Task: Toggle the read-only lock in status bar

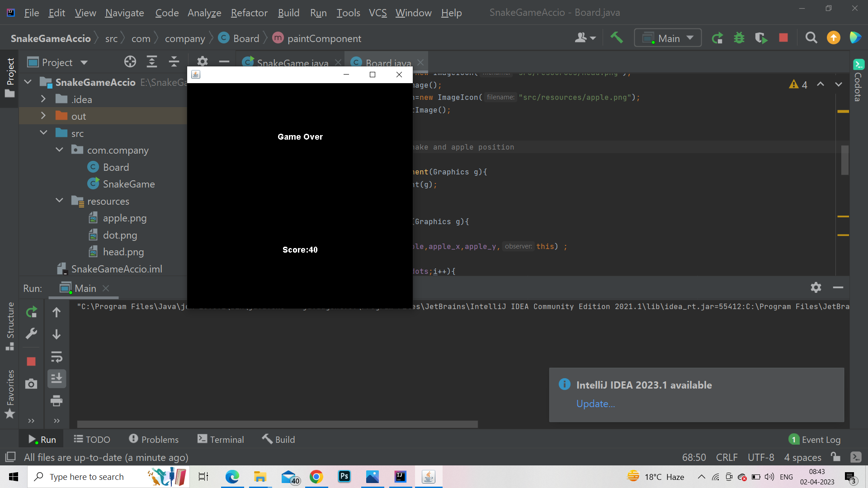Action: coord(836,457)
